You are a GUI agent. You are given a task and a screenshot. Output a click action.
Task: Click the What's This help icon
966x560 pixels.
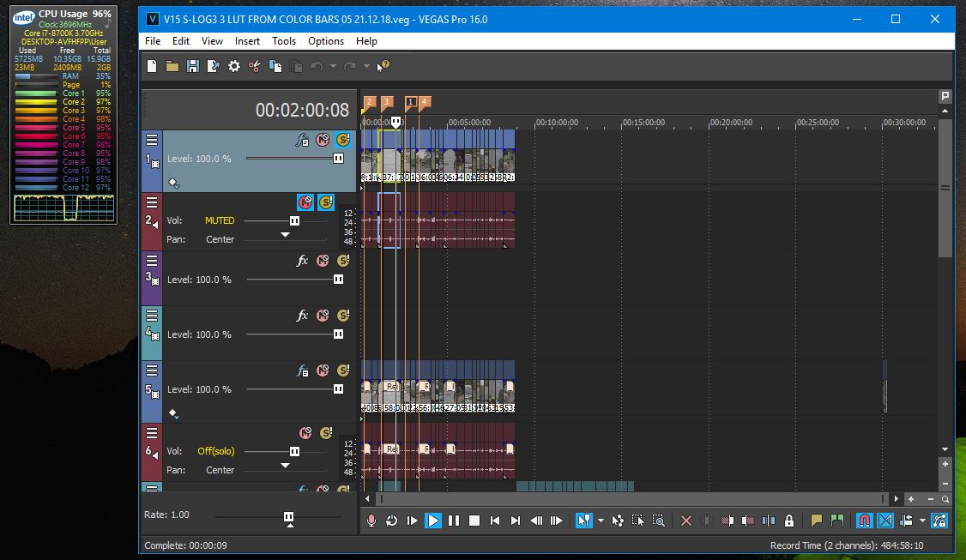coord(383,66)
